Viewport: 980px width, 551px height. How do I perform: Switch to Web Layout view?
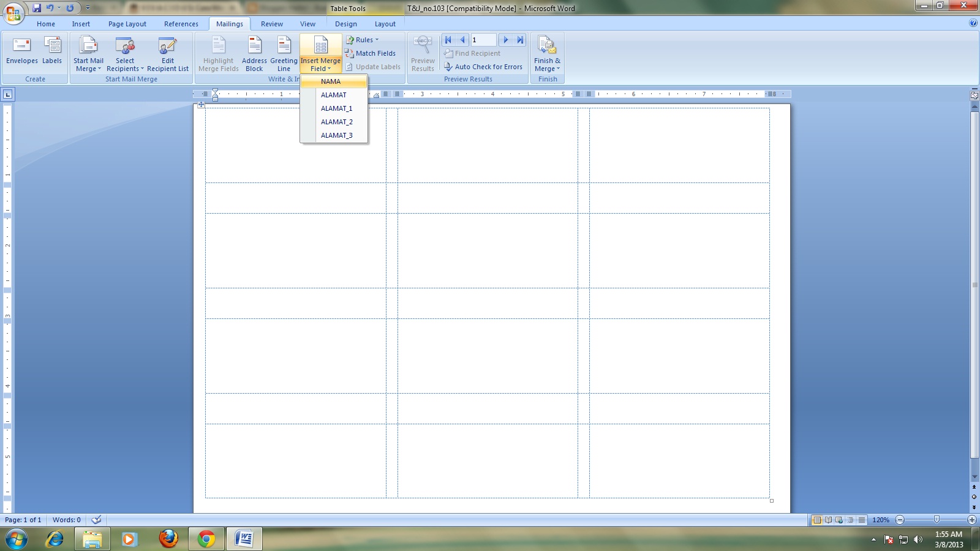pyautogui.click(x=839, y=520)
